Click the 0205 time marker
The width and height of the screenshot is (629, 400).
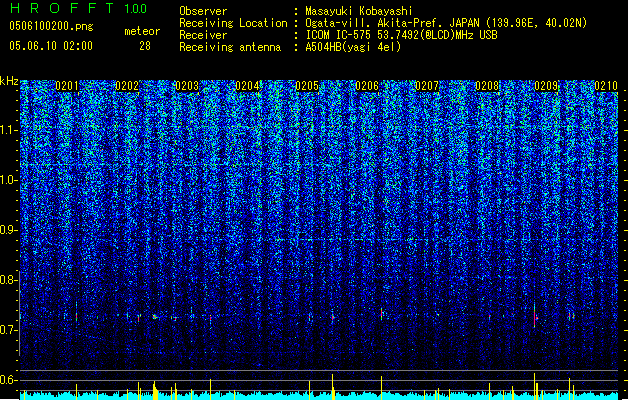point(307,86)
